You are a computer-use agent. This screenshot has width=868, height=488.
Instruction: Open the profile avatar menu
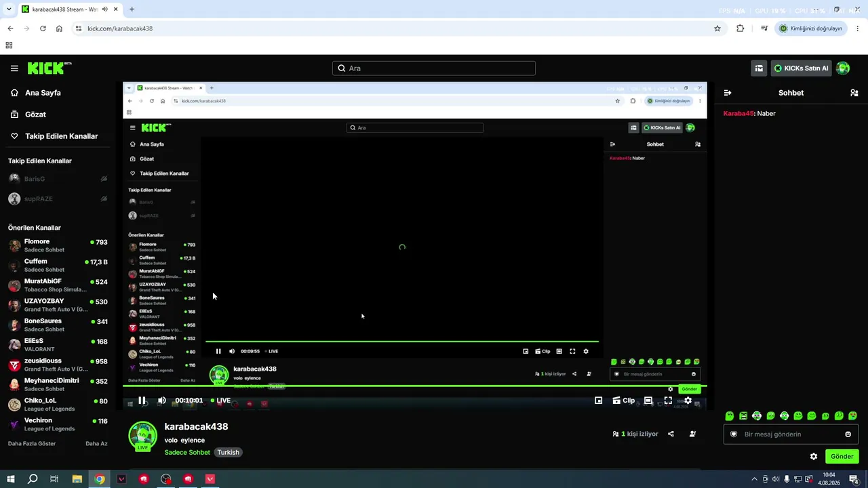pyautogui.click(x=843, y=68)
